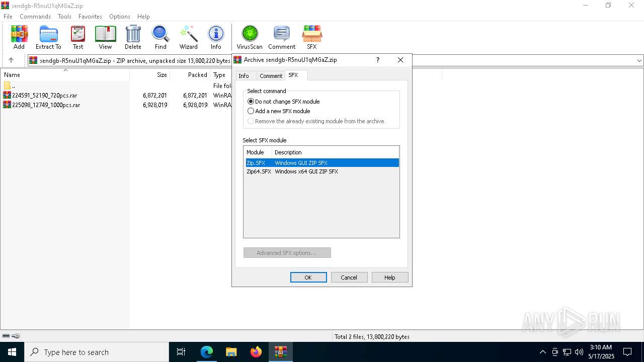Sort by Size column header

[150, 75]
